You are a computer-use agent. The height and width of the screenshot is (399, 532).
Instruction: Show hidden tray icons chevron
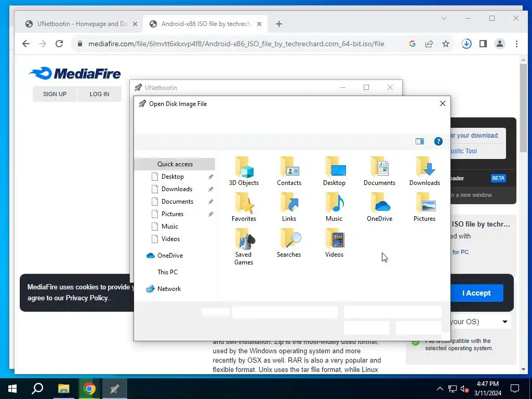440,389
